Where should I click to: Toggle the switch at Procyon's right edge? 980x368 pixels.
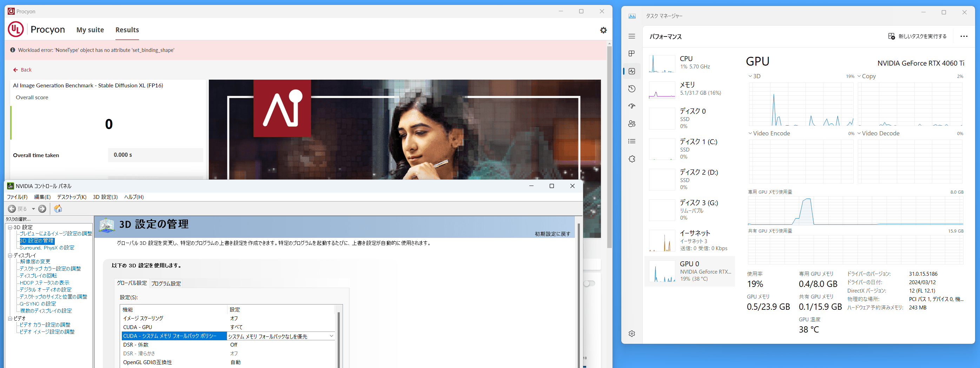pyautogui.click(x=589, y=283)
